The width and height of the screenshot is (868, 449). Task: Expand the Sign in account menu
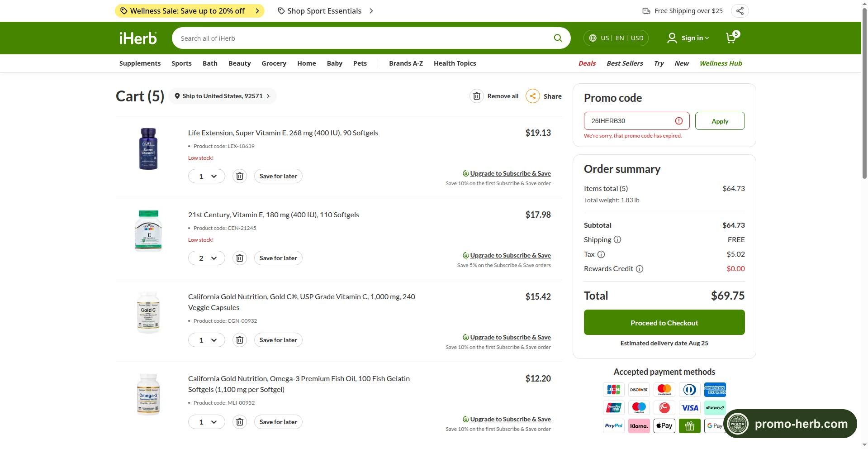click(x=688, y=38)
